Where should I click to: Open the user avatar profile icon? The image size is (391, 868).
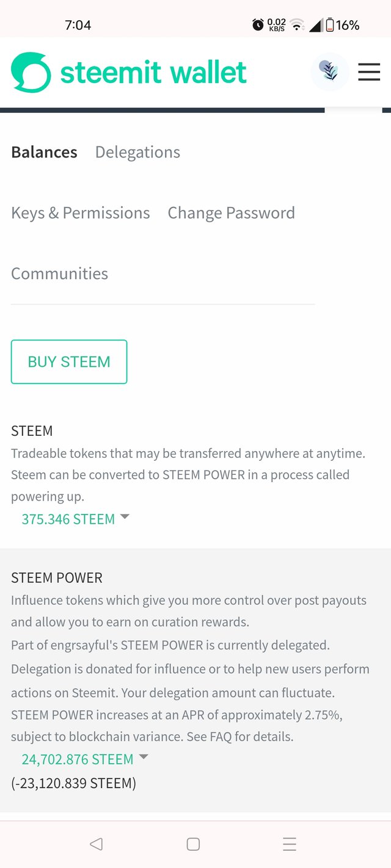tap(330, 72)
